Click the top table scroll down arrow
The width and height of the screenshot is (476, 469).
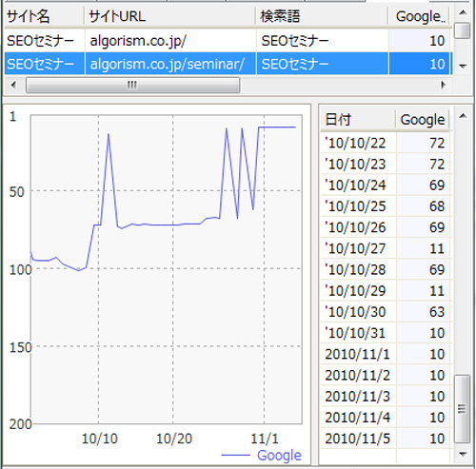click(463, 67)
